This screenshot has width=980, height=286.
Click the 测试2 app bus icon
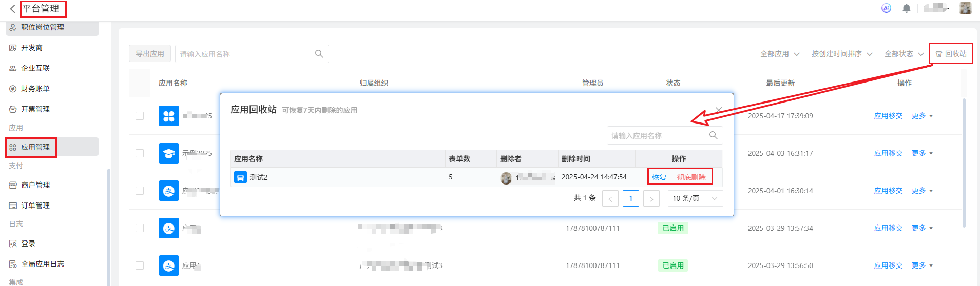point(240,177)
